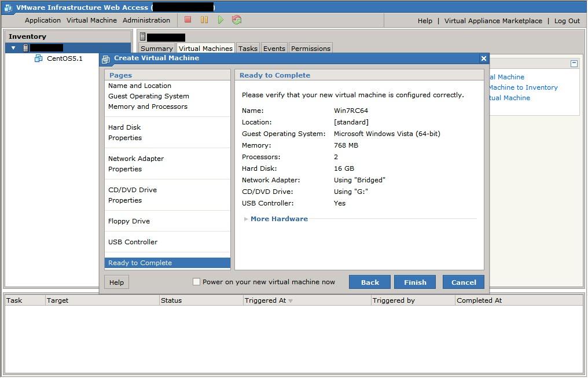Click the Microsoft Windows Vista (64-bit) value
Image resolution: width=588 pixels, height=378 pixels.
click(387, 134)
